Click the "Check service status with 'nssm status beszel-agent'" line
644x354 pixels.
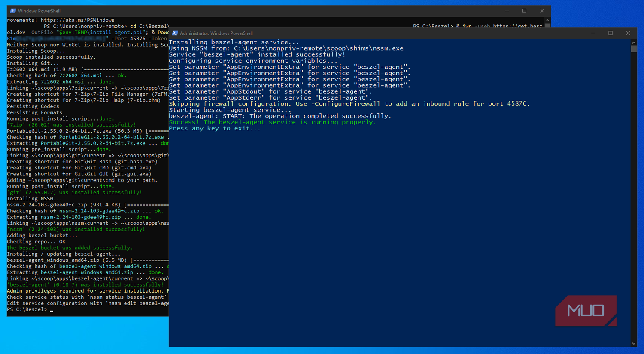[86, 297]
